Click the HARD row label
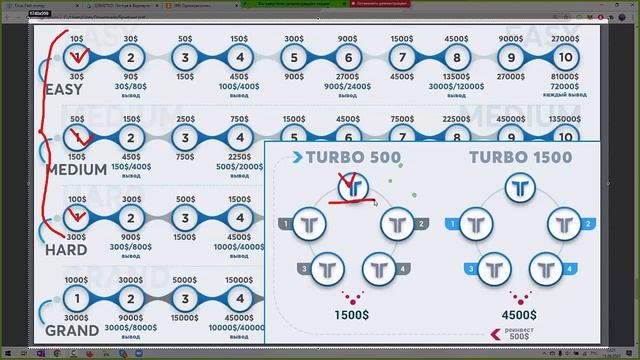640x360 pixels. click(66, 250)
